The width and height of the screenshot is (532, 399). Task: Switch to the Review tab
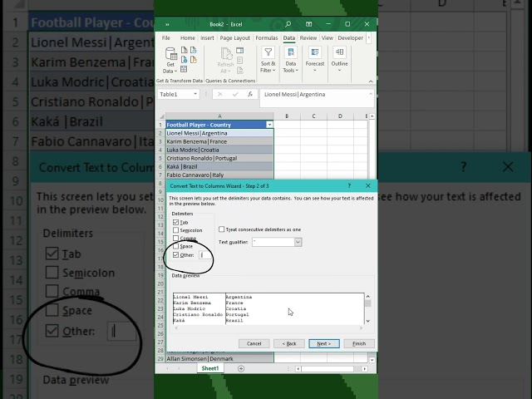(308, 38)
